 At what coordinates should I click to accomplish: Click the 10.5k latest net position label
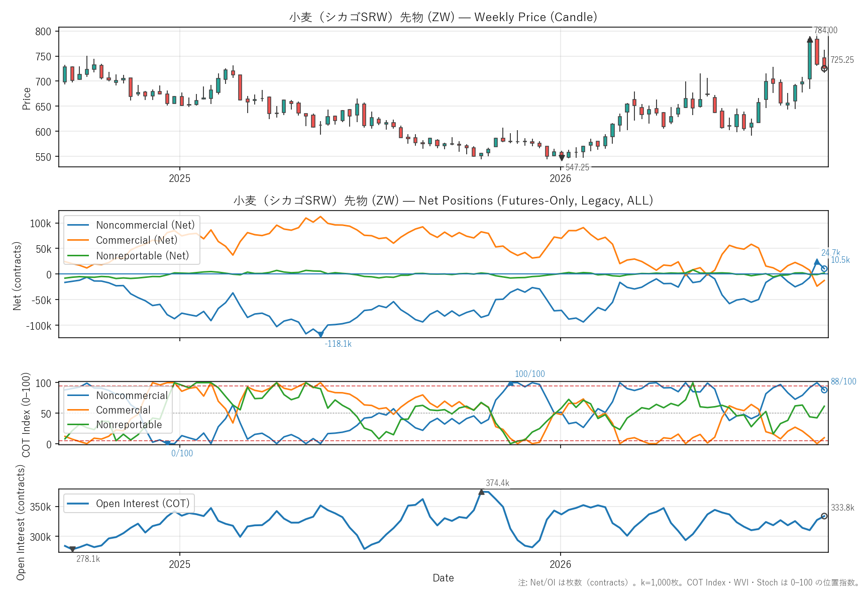[840, 260]
